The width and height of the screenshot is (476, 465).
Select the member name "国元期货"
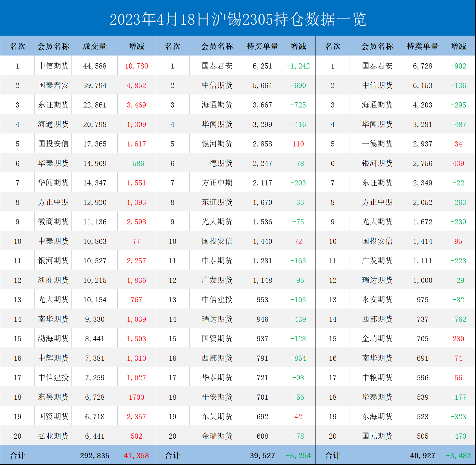click(x=377, y=436)
